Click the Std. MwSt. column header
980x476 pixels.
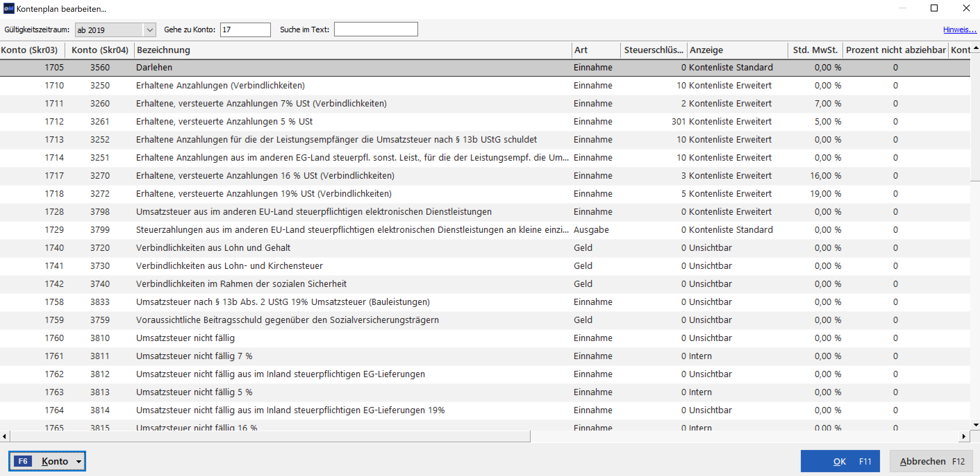(x=815, y=50)
